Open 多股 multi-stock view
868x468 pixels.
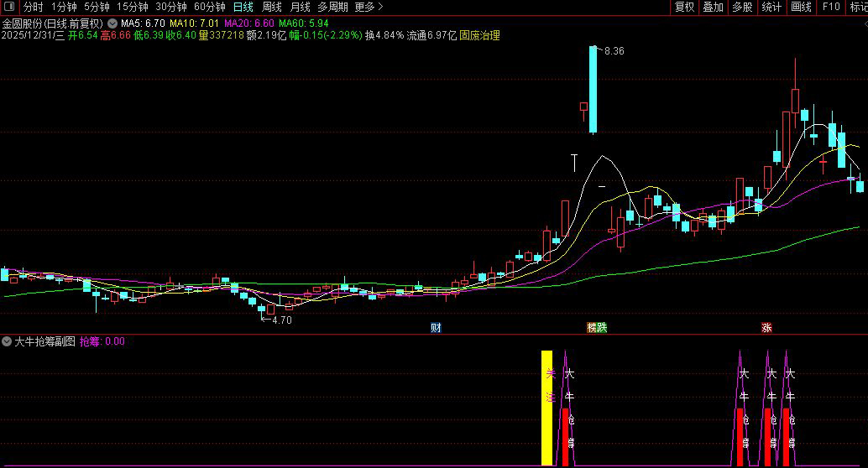[x=742, y=8]
